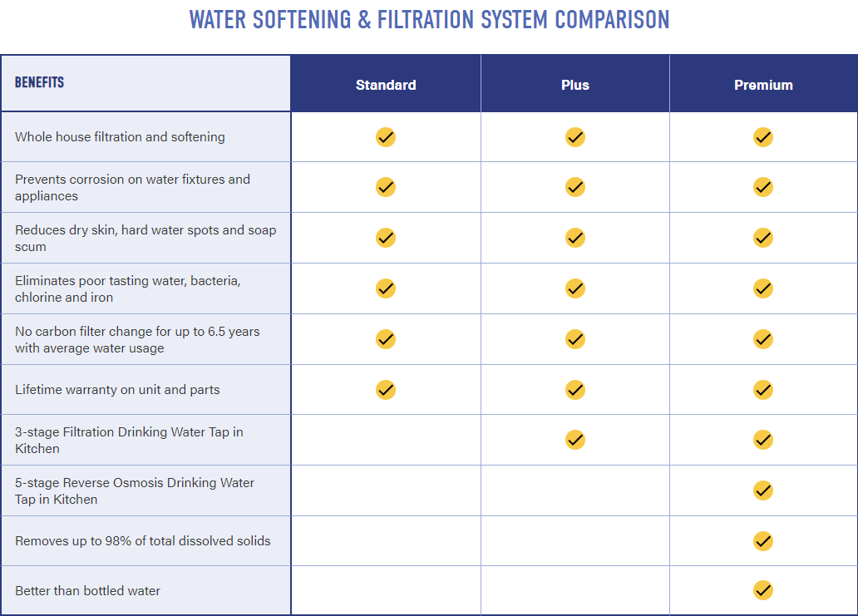The width and height of the screenshot is (858, 616).
Task: Click Standard checkmark for carbon filter change row
Action: point(386,339)
